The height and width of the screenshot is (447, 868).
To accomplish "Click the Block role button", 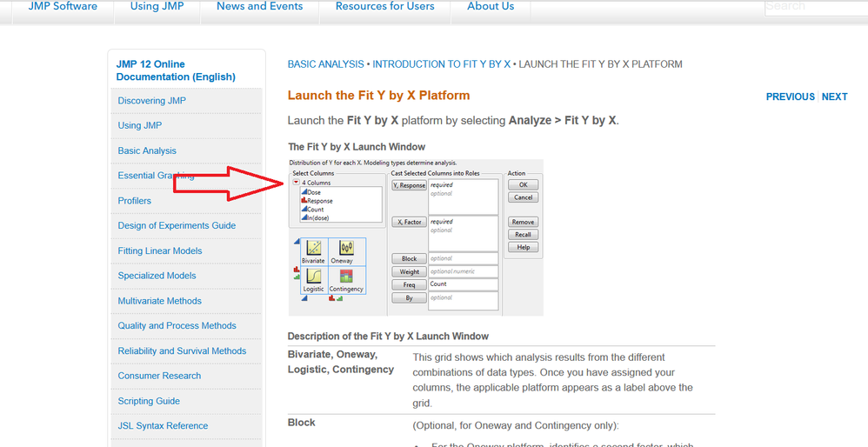I will click(x=409, y=258).
